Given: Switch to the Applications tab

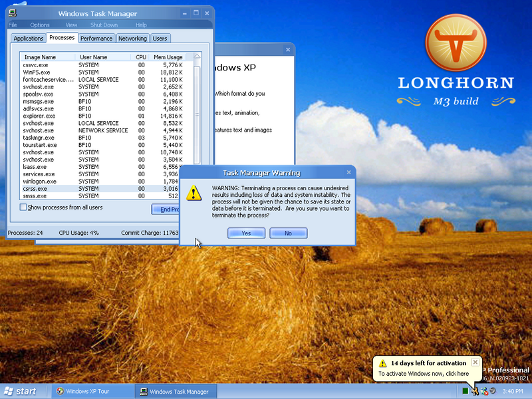Looking at the screenshot, I should pos(28,39).
